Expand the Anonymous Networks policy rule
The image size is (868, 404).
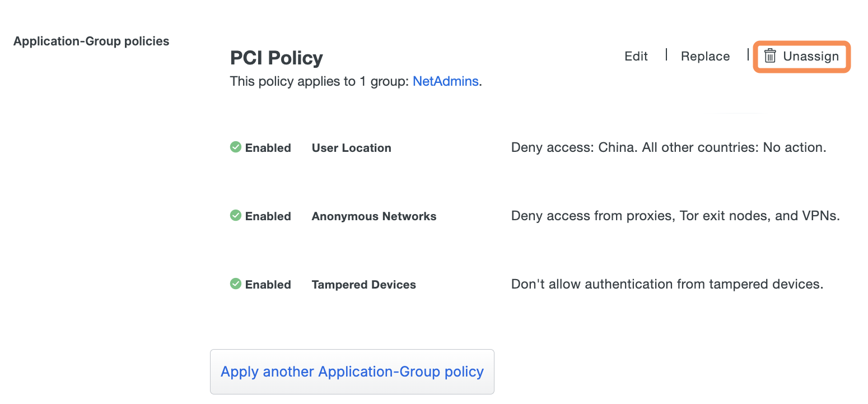(374, 216)
